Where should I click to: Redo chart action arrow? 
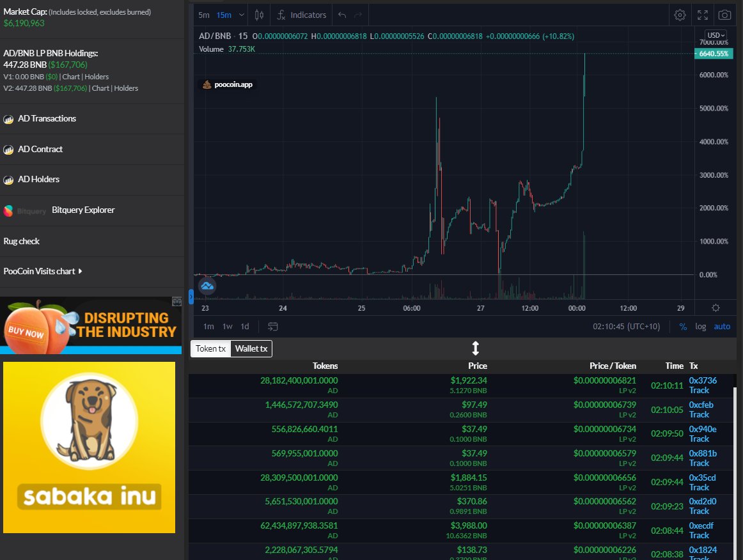click(358, 15)
